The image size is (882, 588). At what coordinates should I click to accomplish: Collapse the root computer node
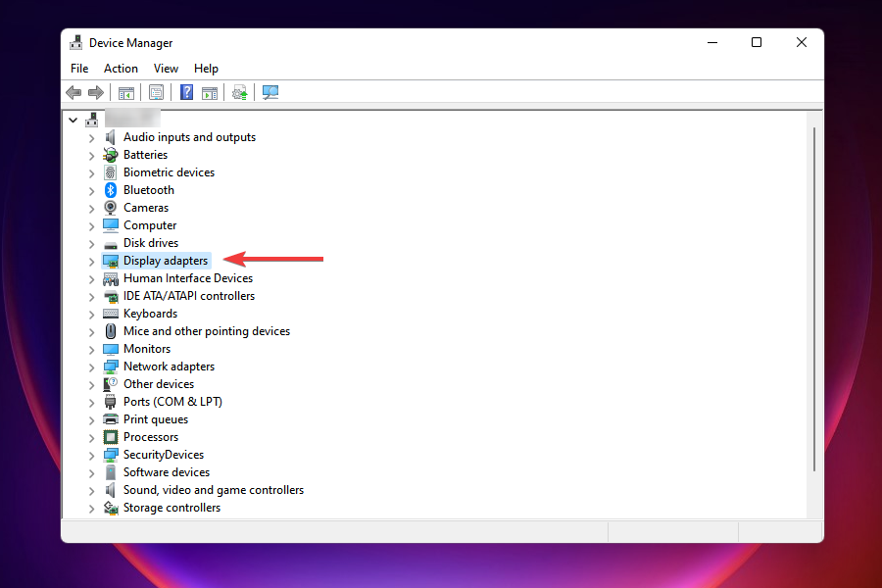(x=73, y=120)
